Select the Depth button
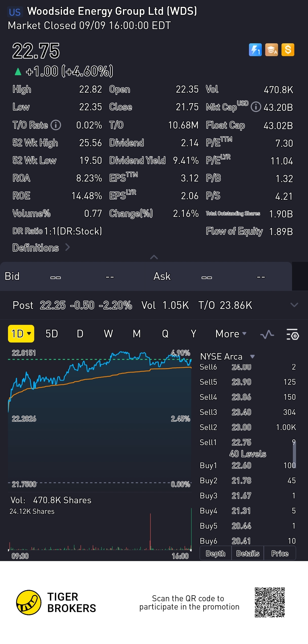Viewport: 308px width, 644px height. (x=216, y=553)
